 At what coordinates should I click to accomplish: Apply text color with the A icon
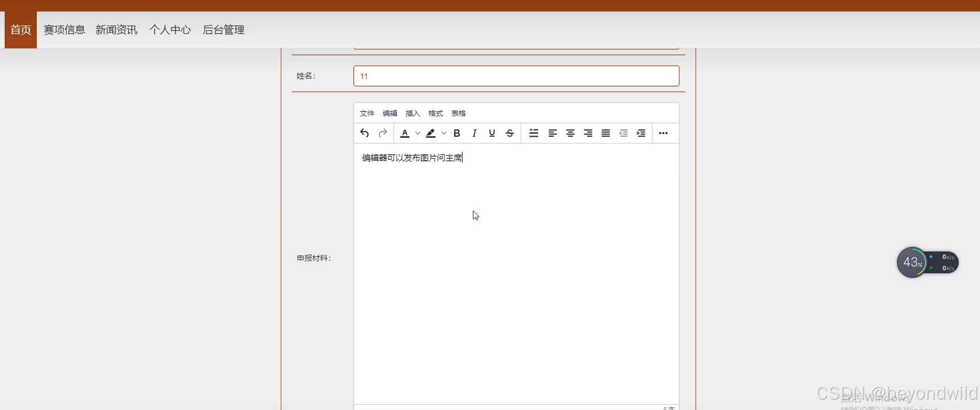(405, 133)
